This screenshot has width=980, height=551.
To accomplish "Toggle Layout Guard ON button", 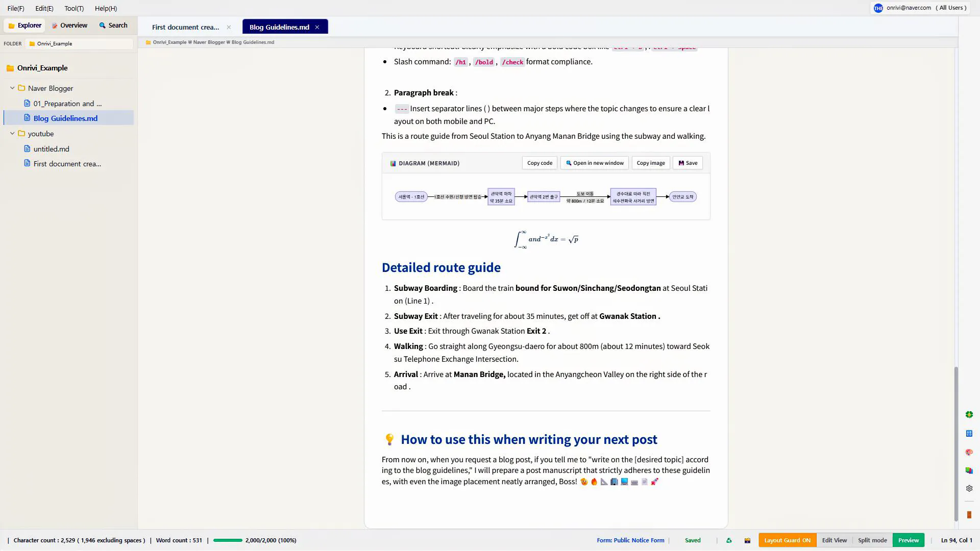I will (x=787, y=540).
